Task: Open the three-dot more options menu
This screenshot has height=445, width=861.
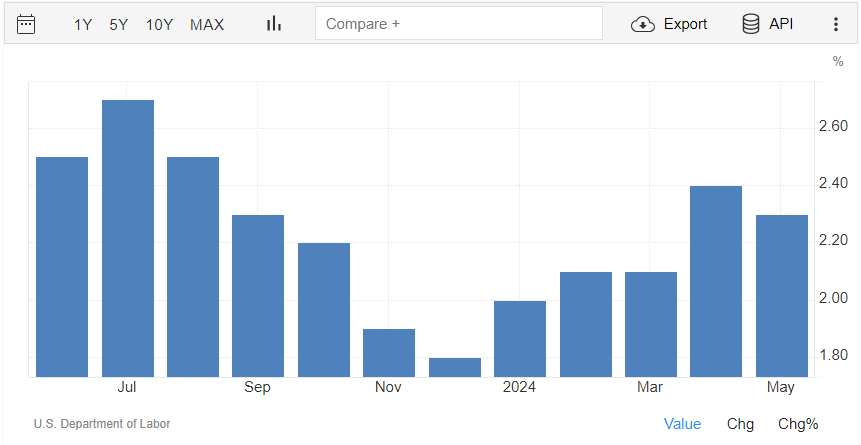Action: pos(836,24)
